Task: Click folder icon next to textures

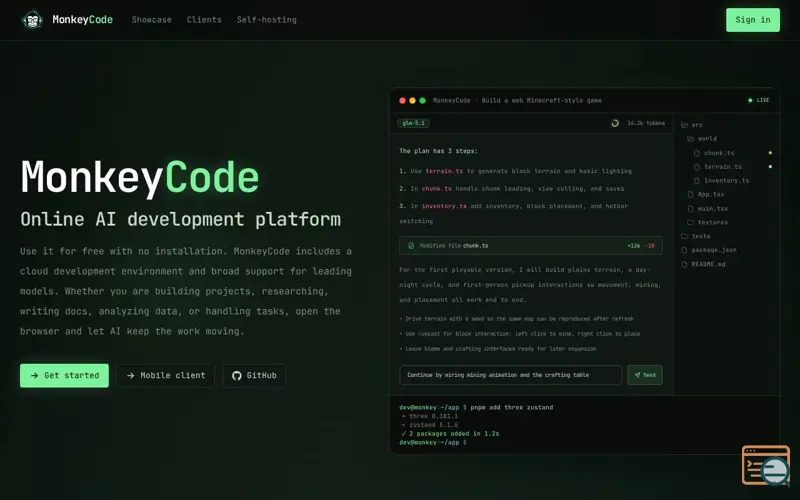Action: click(690, 222)
